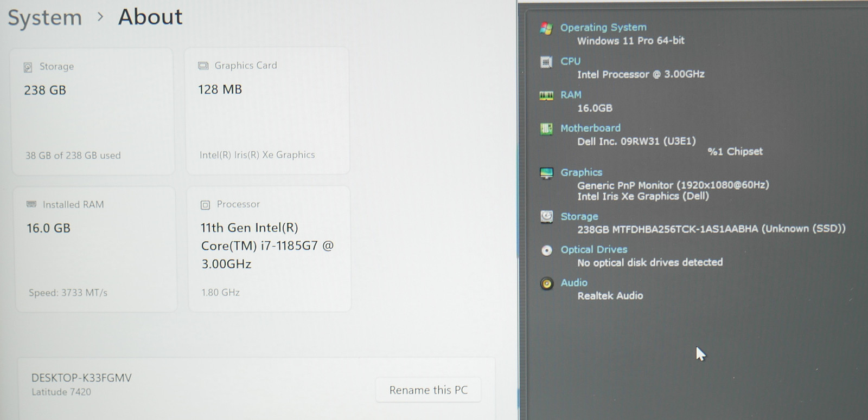The width and height of the screenshot is (868, 420).
Task: Click the Graphics Card icon in Settings
Action: 203,66
